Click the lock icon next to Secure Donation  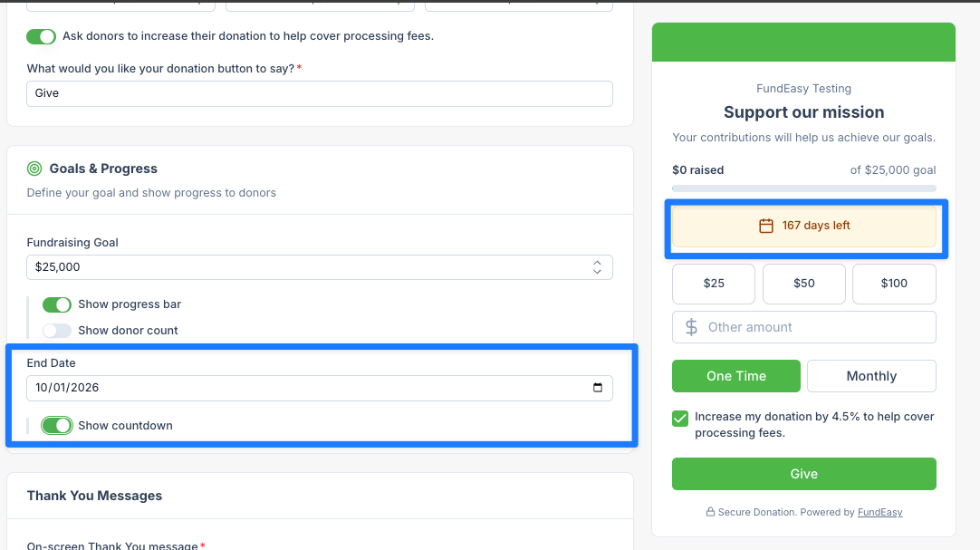(710, 512)
